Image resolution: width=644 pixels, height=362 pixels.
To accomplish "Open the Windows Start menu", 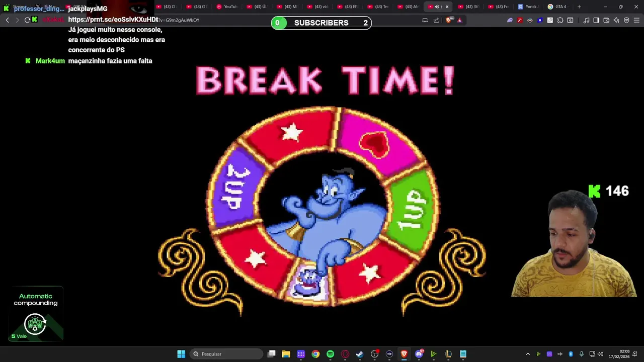I will (181, 354).
